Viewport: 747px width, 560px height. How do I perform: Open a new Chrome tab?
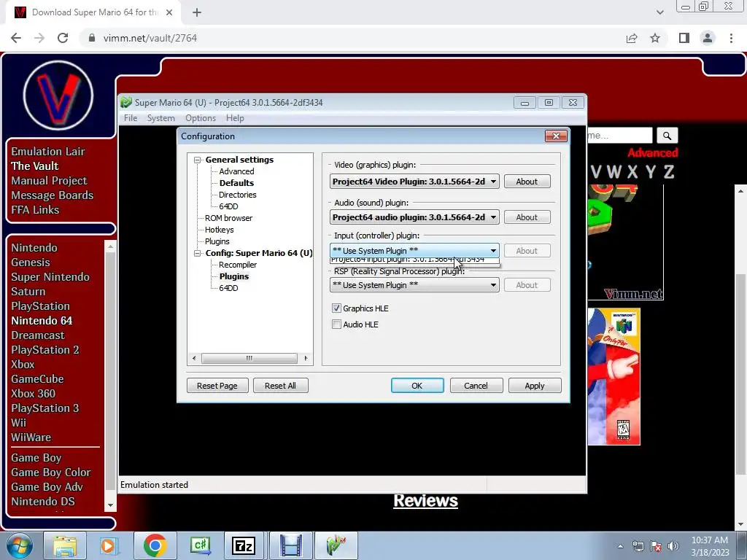[197, 12]
